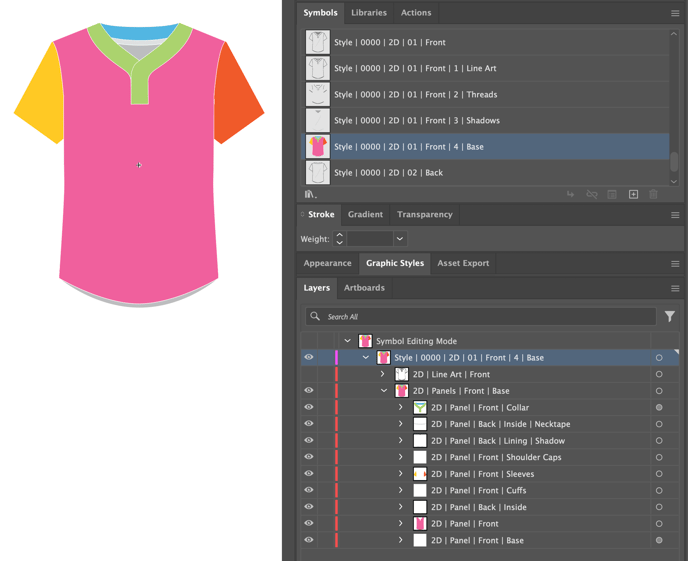688x561 pixels.
Task: Switch to the Artboards tab
Action: click(x=364, y=288)
